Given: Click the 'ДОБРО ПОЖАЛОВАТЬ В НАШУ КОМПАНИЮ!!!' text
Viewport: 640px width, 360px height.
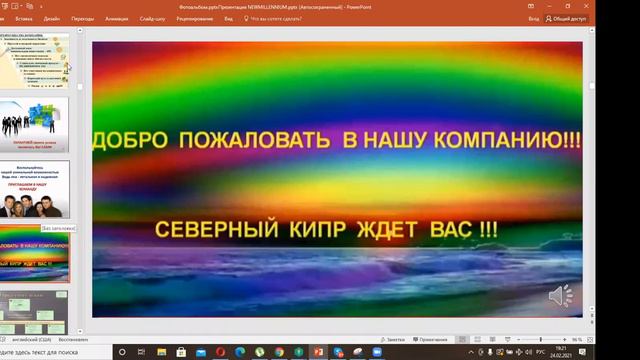Looking at the screenshot, I should [x=337, y=140].
